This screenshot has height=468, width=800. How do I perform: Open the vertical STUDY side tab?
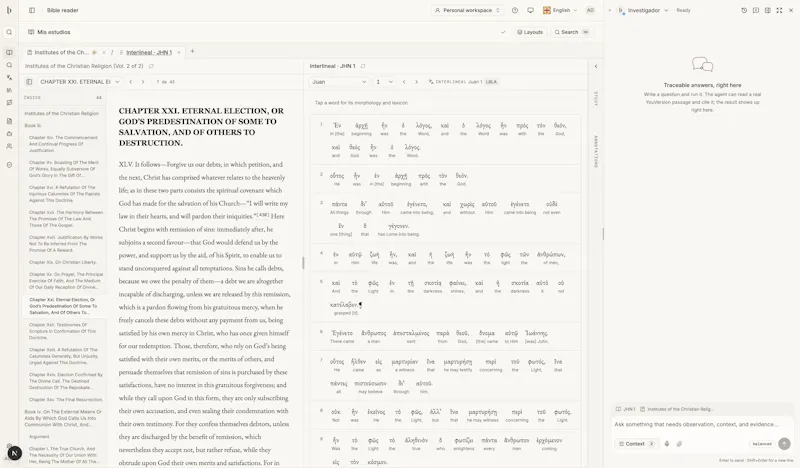595,99
